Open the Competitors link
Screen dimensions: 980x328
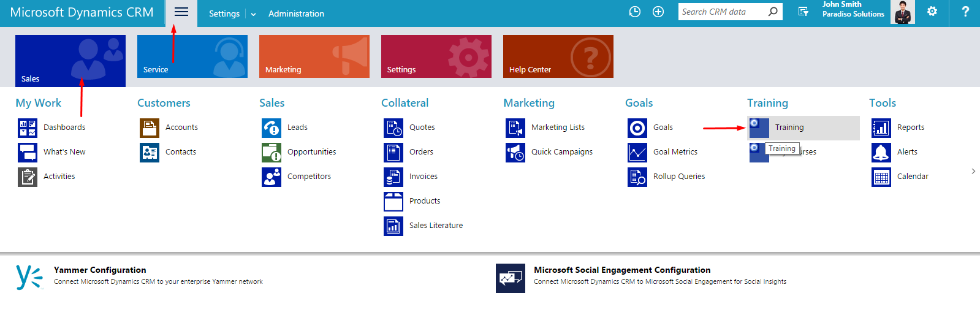309,177
